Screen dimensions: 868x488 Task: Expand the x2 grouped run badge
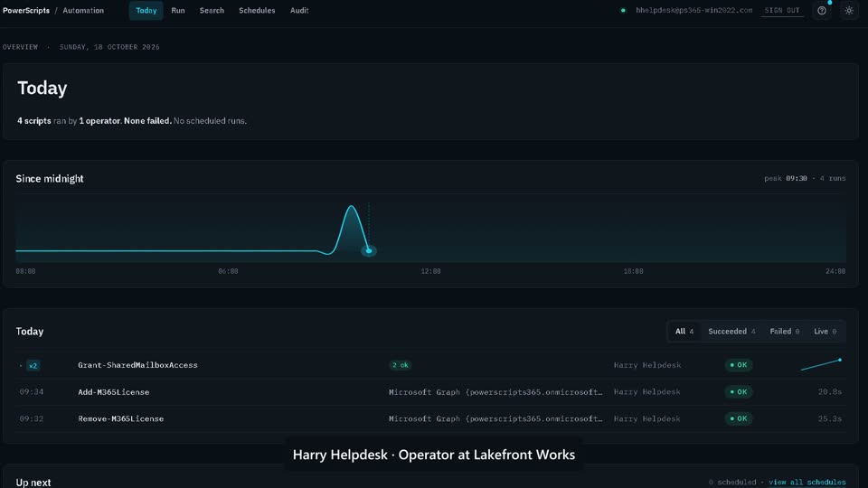click(x=33, y=365)
